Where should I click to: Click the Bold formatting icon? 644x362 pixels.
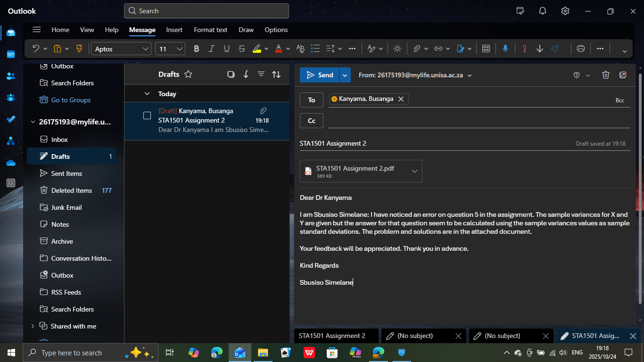point(197,49)
